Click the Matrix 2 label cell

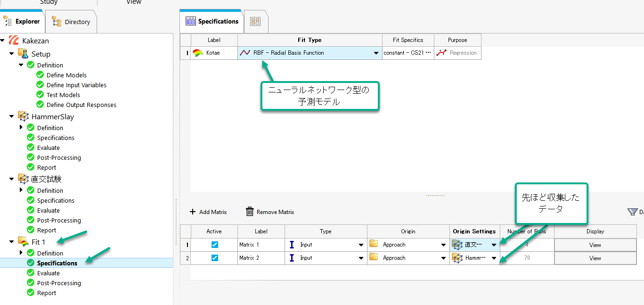[261, 258]
